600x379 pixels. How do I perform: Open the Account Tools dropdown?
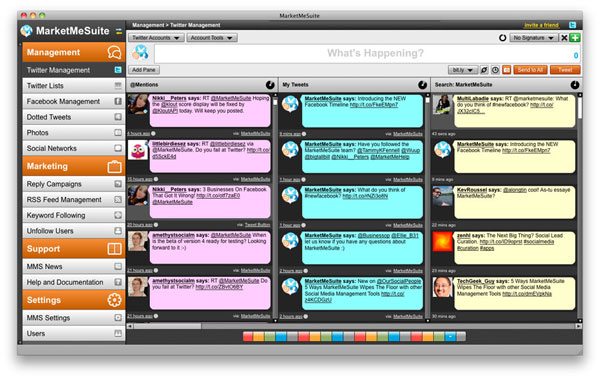point(212,38)
